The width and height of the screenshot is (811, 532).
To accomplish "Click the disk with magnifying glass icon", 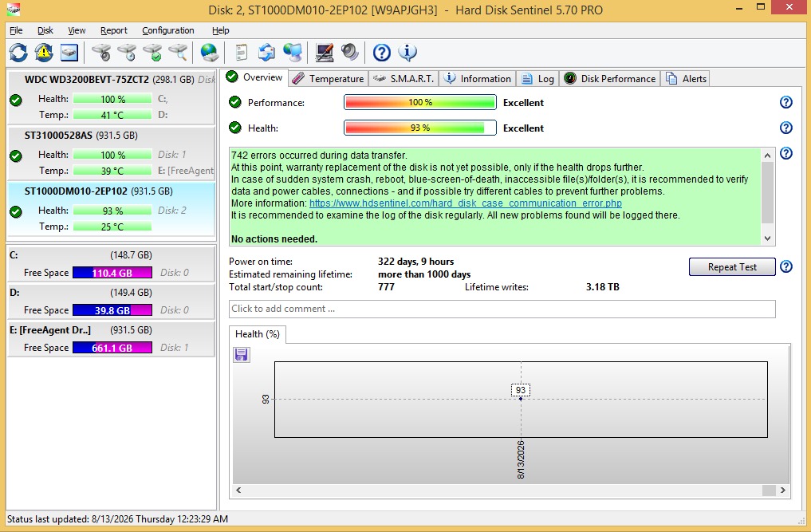I will click(x=178, y=53).
